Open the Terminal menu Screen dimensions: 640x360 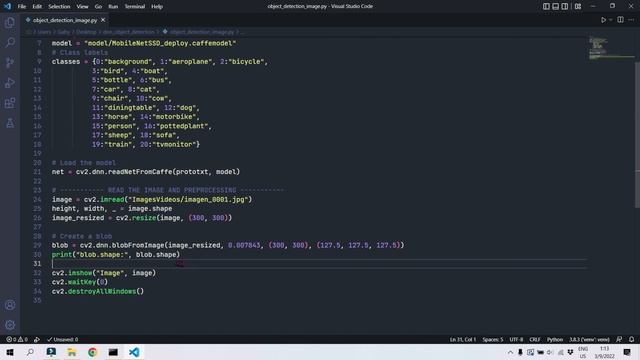pyautogui.click(x=135, y=7)
